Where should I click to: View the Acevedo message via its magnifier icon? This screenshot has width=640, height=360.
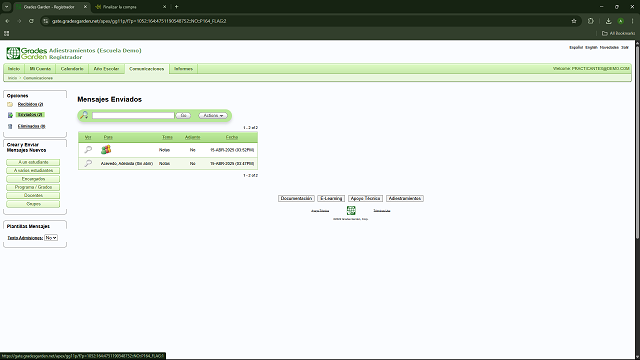pos(88,163)
